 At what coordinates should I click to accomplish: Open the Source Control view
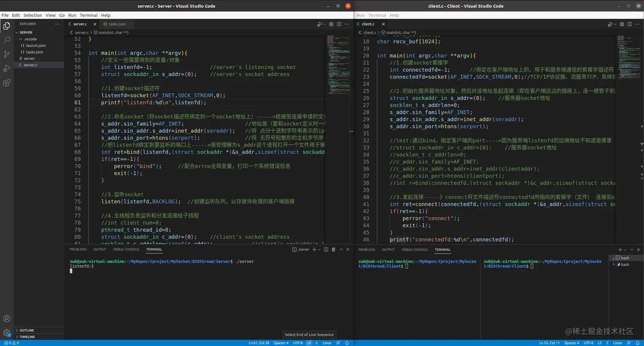coord(7,54)
